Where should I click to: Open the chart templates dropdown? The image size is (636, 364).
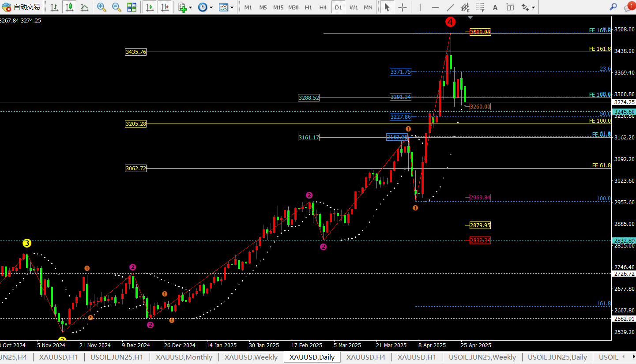tap(232, 8)
